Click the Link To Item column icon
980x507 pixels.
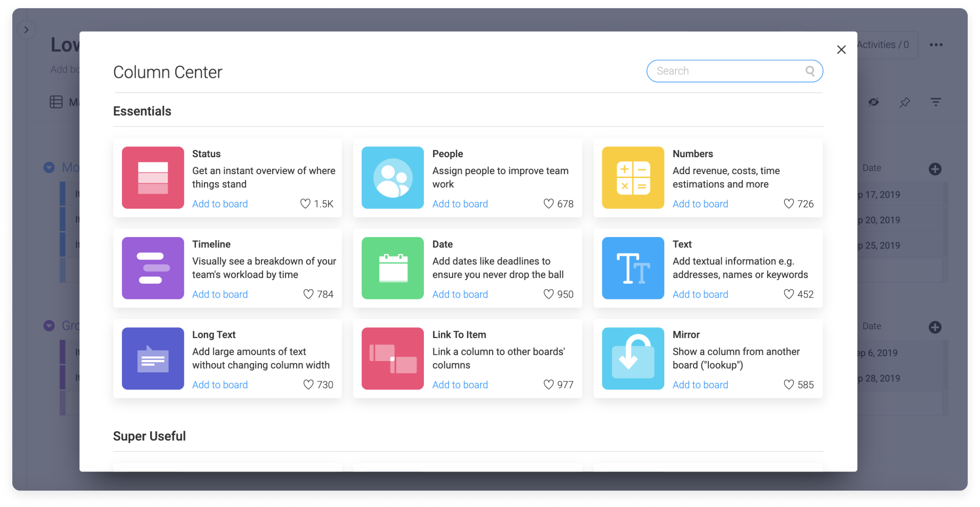[393, 358]
